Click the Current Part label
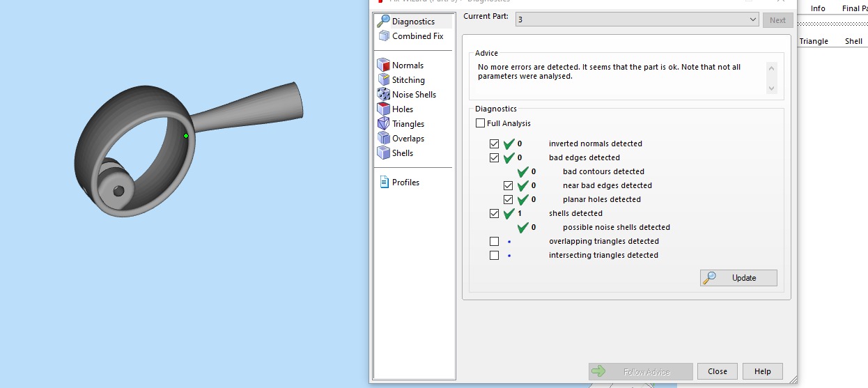Screen dimensions: 868x388 point(486,16)
